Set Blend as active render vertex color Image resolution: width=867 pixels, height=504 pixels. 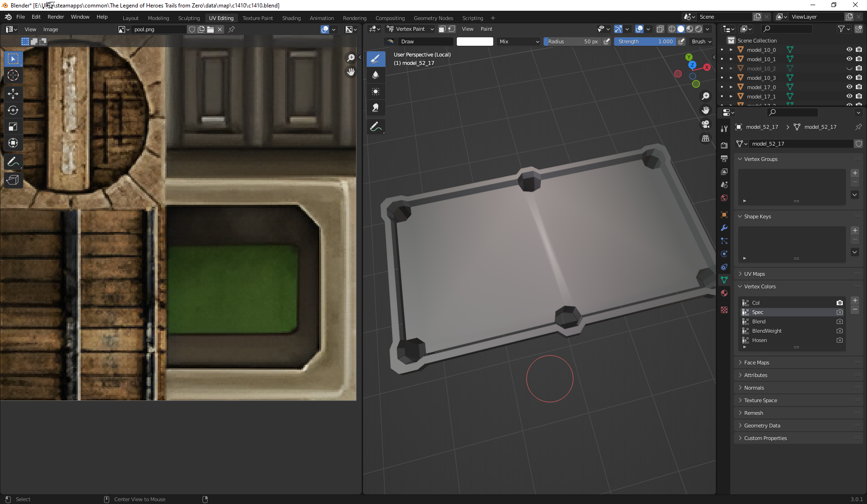pos(839,322)
